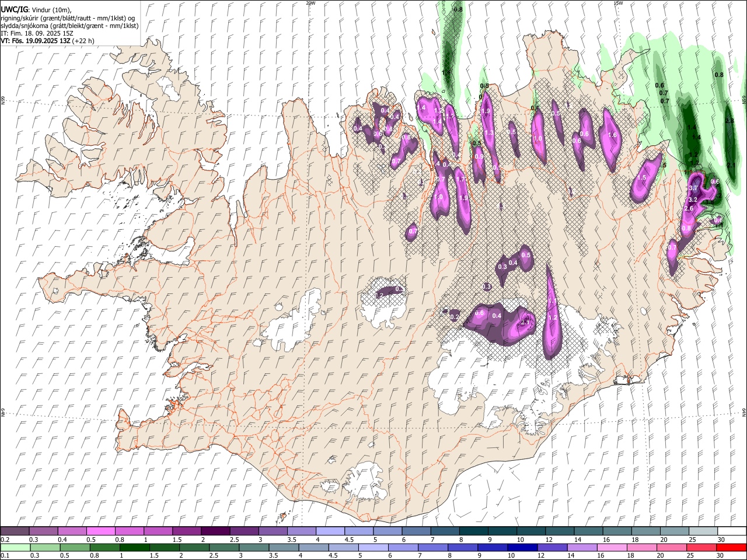Pick the bright pink 0.5 swatch in the upper snow legend

[100, 531]
